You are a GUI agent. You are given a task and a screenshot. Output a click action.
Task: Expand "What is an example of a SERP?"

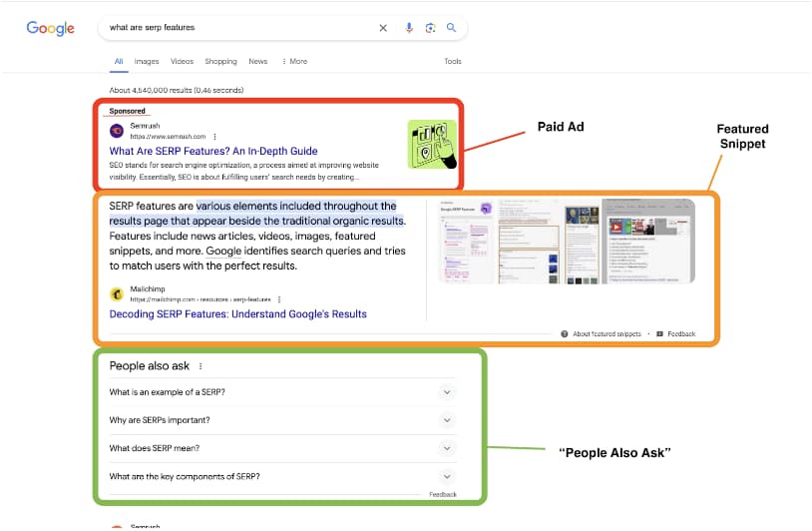click(447, 392)
